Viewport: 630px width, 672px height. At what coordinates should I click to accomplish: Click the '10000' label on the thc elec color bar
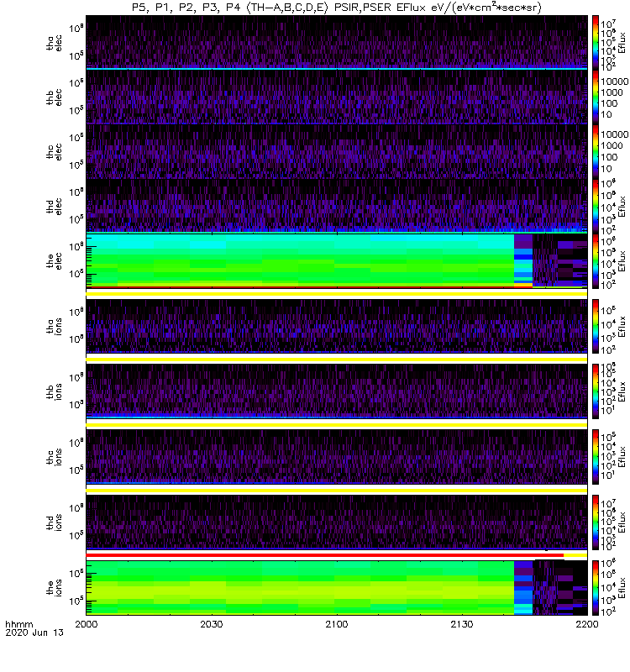(x=615, y=134)
